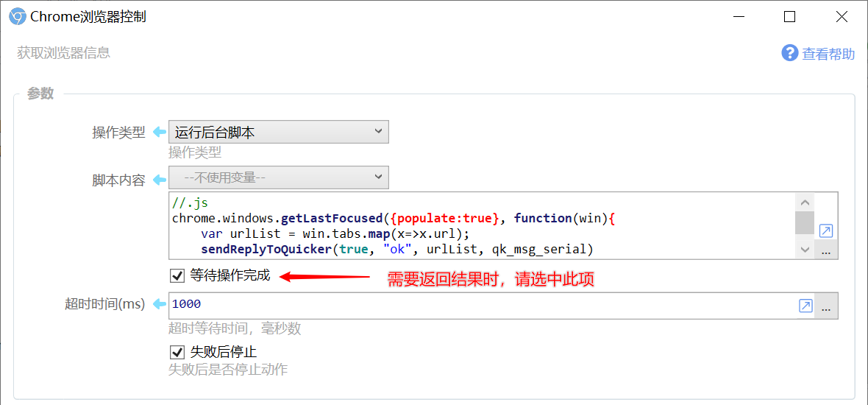Toggle the 失败后停止 checkbox
The image size is (868, 405).
(x=177, y=352)
